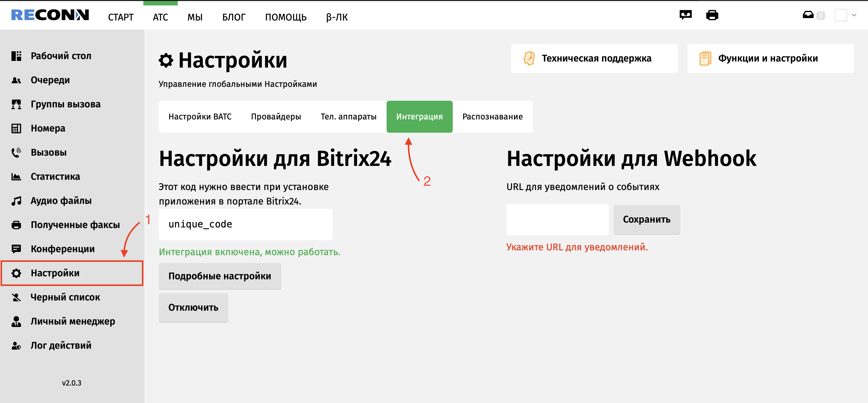The height and width of the screenshot is (403, 868).
Task: Open the inbox tray icon
Action: point(808,15)
